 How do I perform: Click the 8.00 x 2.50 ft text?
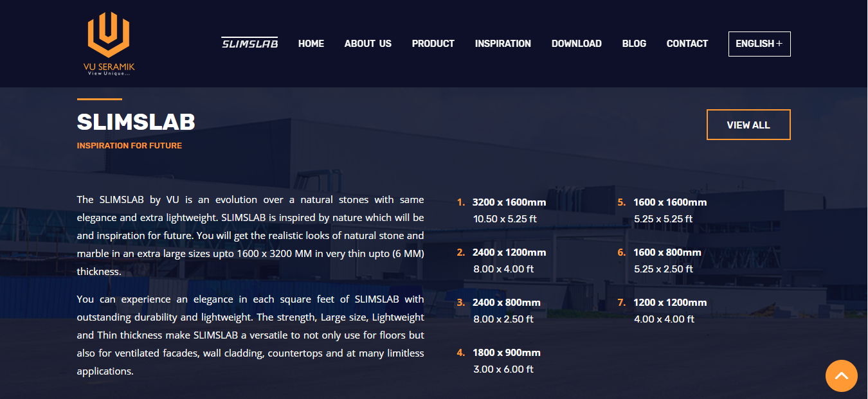[x=503, y=319]
